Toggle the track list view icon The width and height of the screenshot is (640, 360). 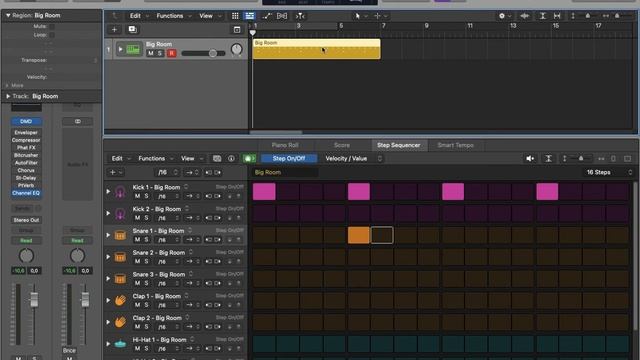click(x=249, y=16)
